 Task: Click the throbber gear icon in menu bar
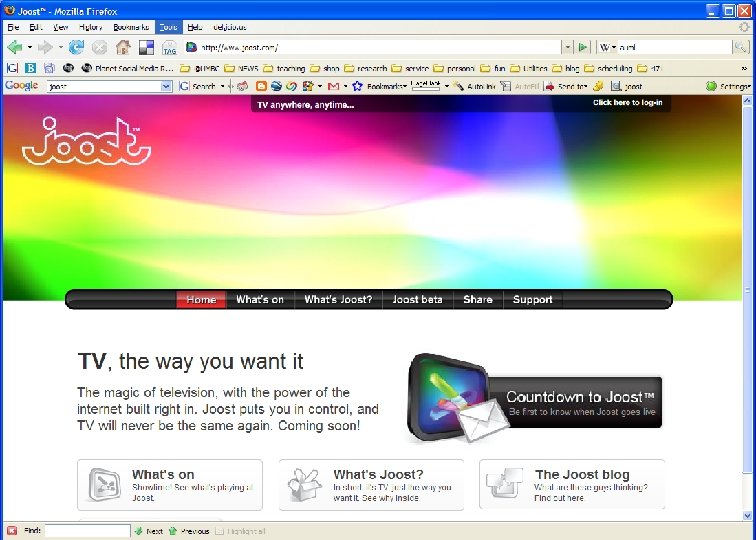coord(744,27)
